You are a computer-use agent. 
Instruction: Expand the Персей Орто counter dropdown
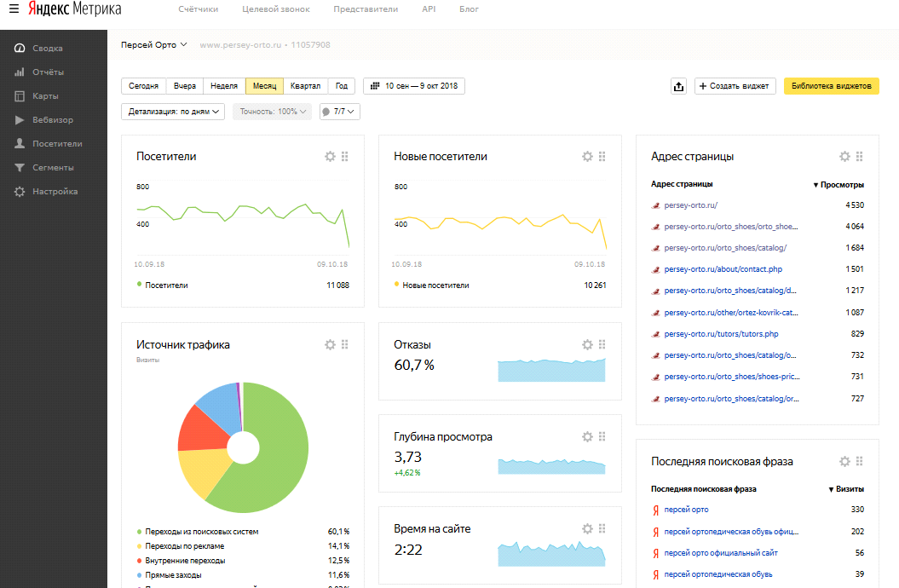[x=153, y=44]
